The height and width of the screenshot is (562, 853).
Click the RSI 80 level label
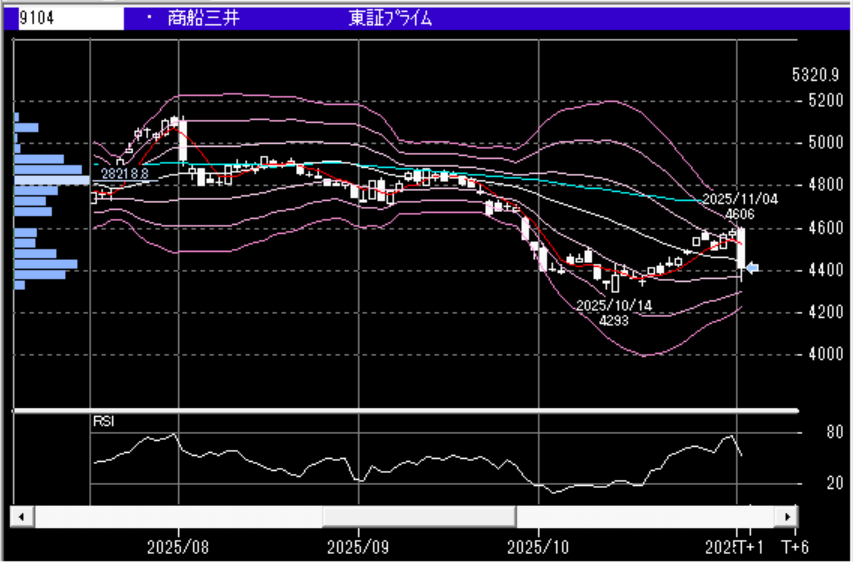pyautogui.click(x=835, y=433)
